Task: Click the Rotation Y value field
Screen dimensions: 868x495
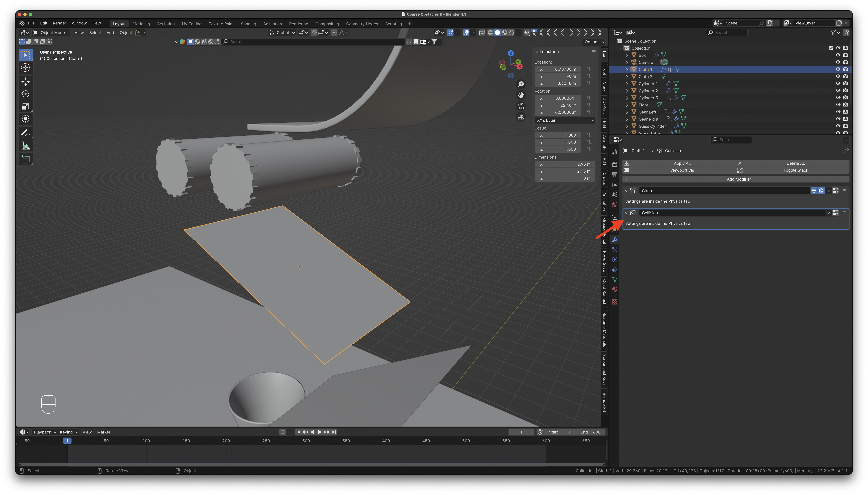Action: [x=558, y=105]
